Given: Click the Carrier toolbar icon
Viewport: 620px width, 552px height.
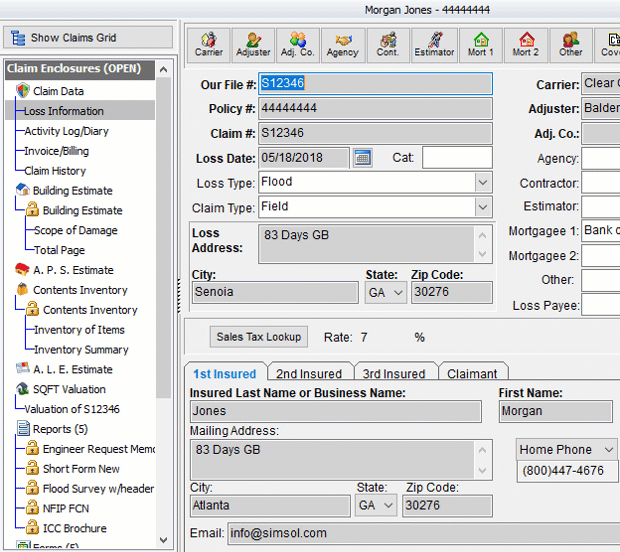Looking at the screenshot, I should point(209,44).
